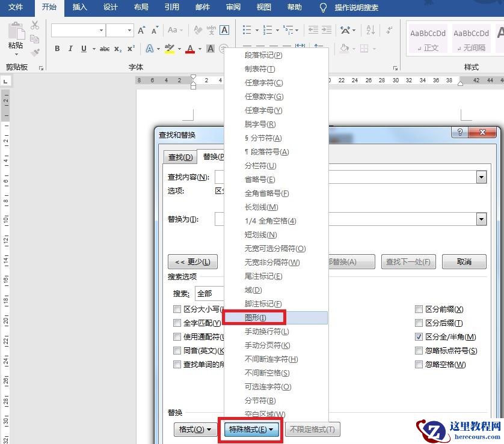Open the 特殊格式(E) dropdown button

pyautogui.click(x=251, y=430)
